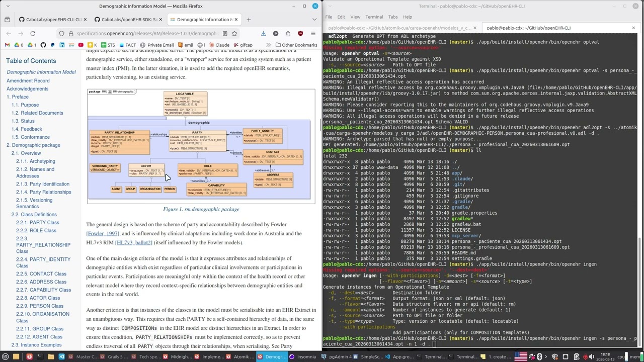Click the YouTube bookmark icon
Viewport: 644px width, 362px height.
pyautogui.click(x=80, y=45)
